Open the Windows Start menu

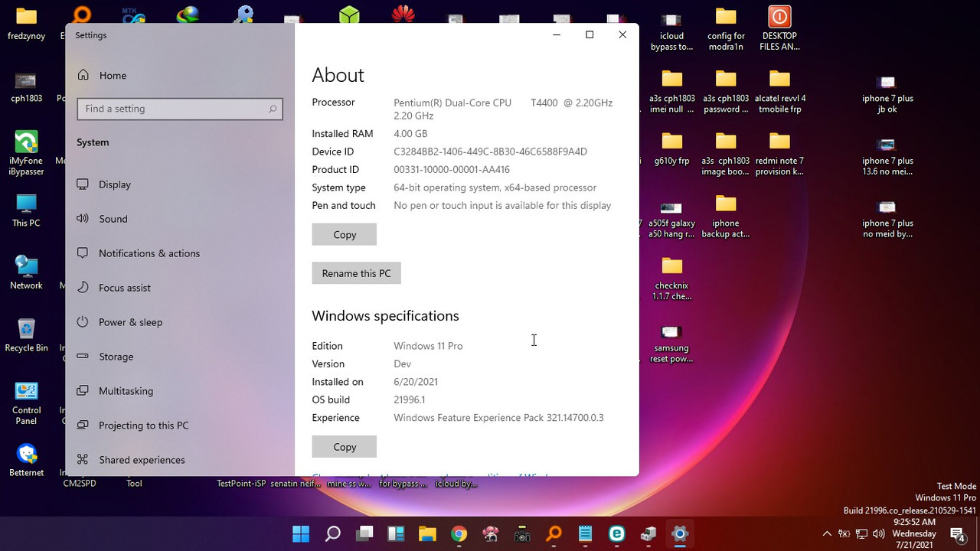301,533
